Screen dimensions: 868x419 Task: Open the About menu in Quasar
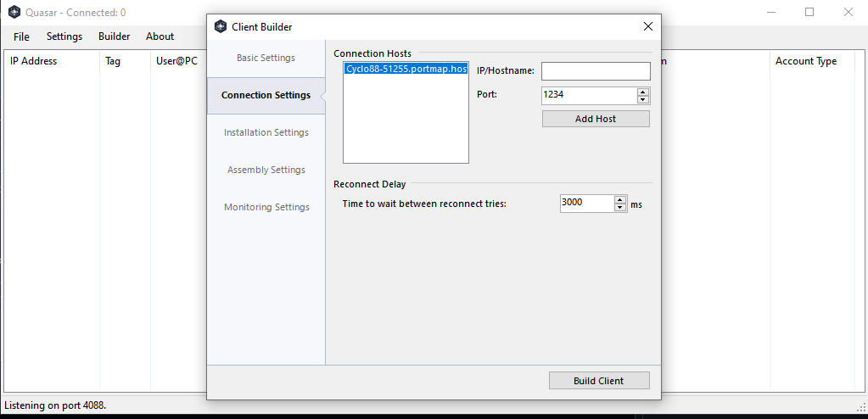coord(160,36)
